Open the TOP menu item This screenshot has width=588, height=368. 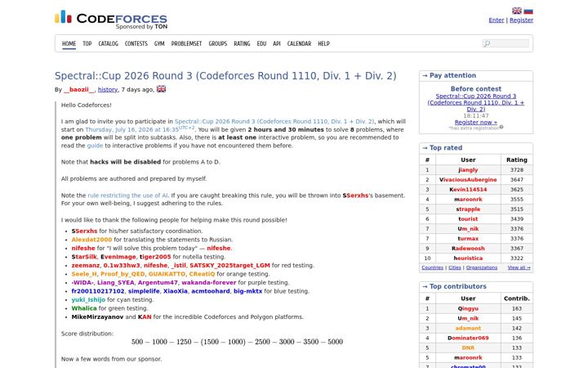point(87,43)
